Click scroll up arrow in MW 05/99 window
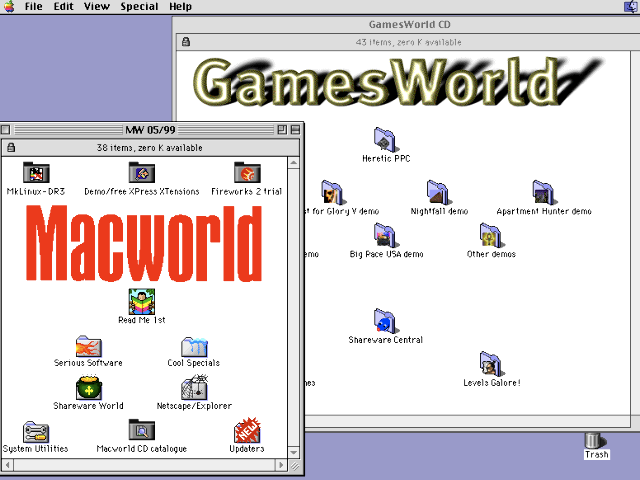 click(x=293, y=163)
